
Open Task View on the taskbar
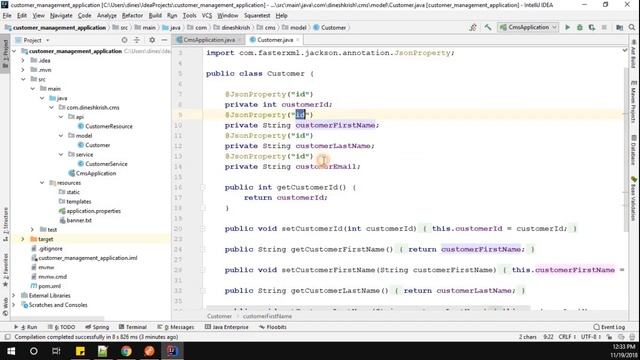[56, 351]
